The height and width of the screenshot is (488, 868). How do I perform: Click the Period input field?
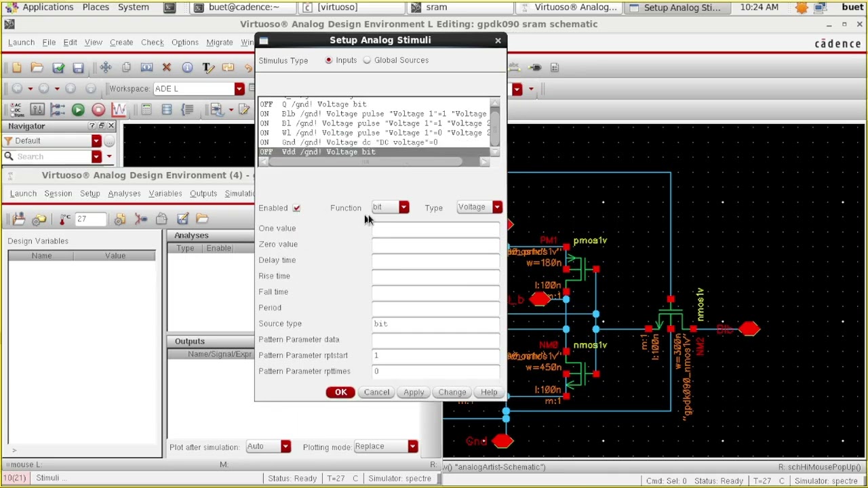point(436,308)
